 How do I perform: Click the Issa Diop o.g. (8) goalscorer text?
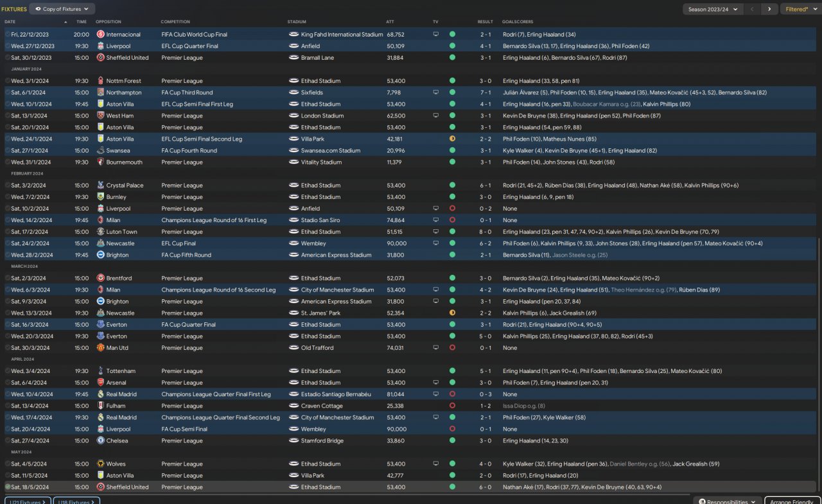point(524,406)
